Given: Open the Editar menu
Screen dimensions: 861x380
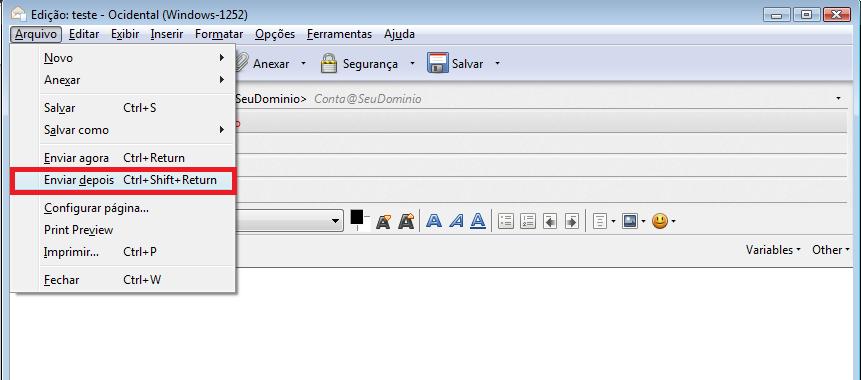Looking at the screenshot, I should point(84,34).
